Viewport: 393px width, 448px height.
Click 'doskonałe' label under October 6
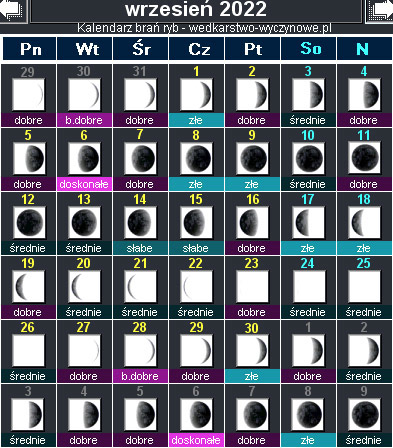(x=196, y=440)
